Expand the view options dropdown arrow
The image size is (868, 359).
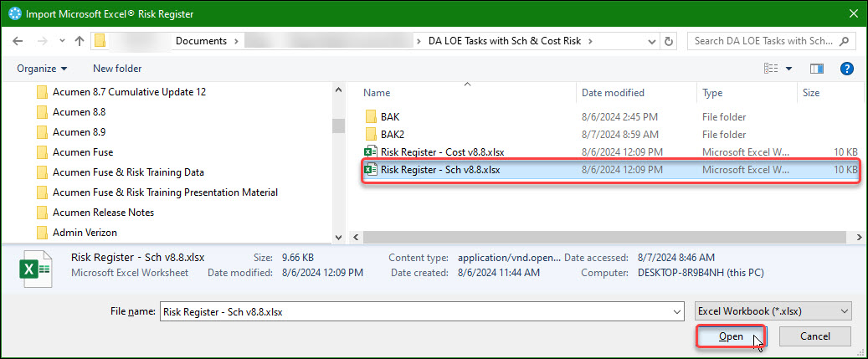point(788,69)
